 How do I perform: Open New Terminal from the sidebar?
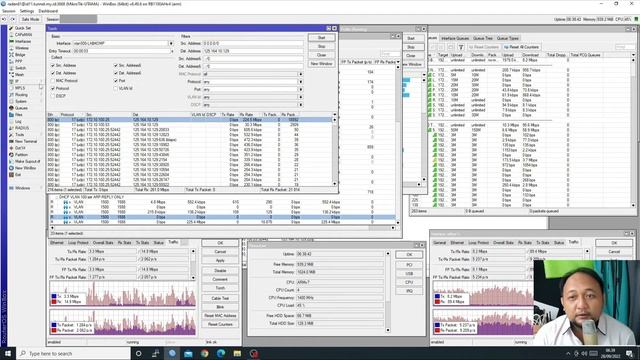(x=26, y=141)
